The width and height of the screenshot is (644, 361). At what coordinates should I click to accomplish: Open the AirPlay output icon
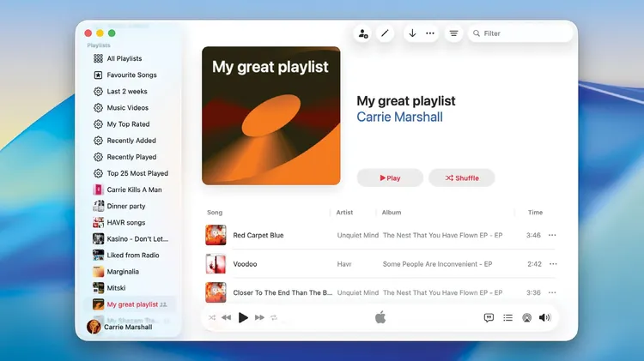click(526, 317)
